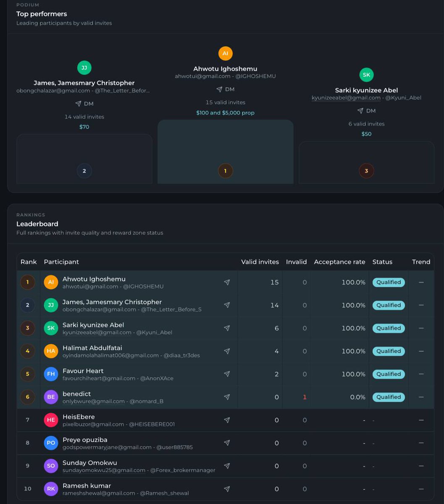Click the DM send icon under Sarki kyunizee Abel podium
This screenshot has height=504, width=444.
(360, 111)
